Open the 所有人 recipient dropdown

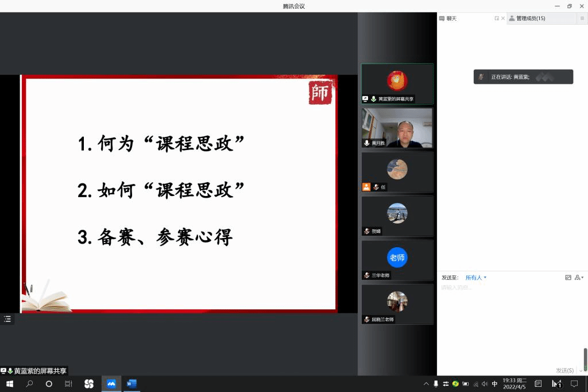[x=475, y=278]
